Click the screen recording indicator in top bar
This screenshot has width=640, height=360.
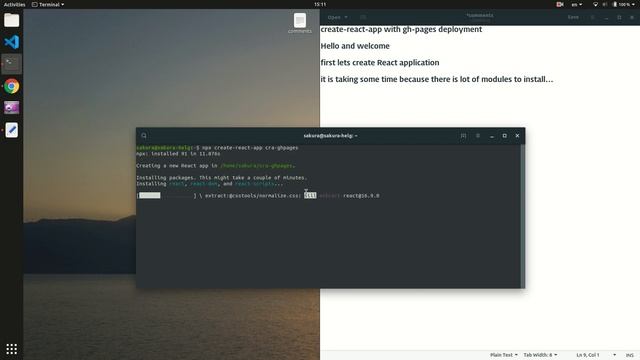point(560,4)
